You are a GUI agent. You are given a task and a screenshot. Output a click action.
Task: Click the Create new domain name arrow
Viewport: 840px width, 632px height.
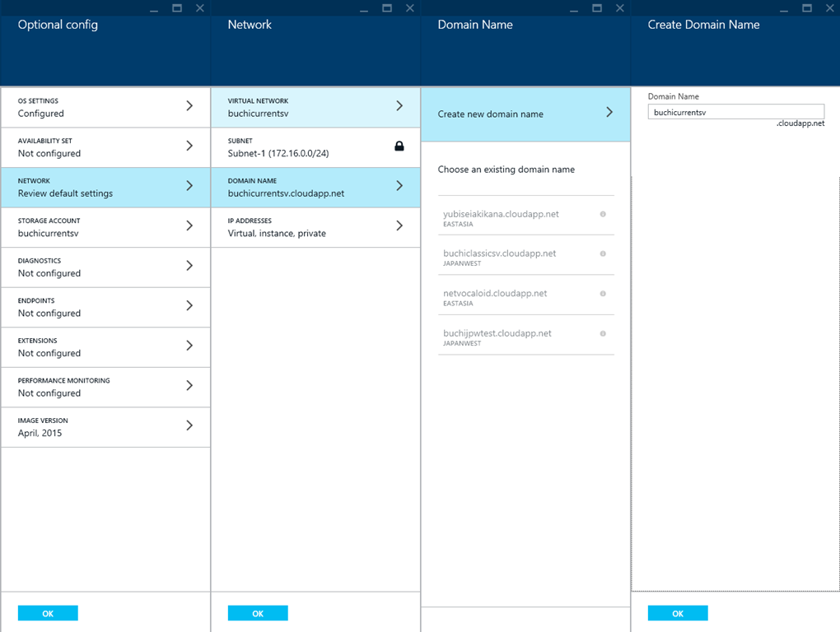(x=609, y=112)
